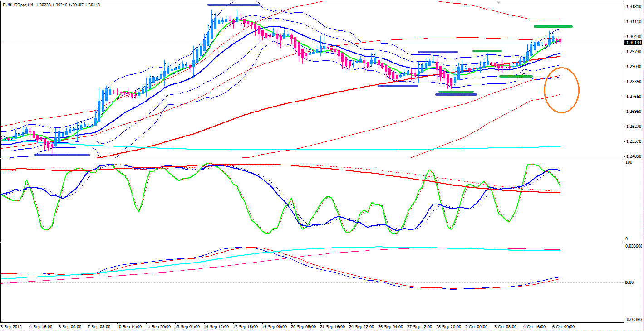644x331 pixels.
Task: Click the 1.24890 price axis label
Action: [x=633, y=156]
